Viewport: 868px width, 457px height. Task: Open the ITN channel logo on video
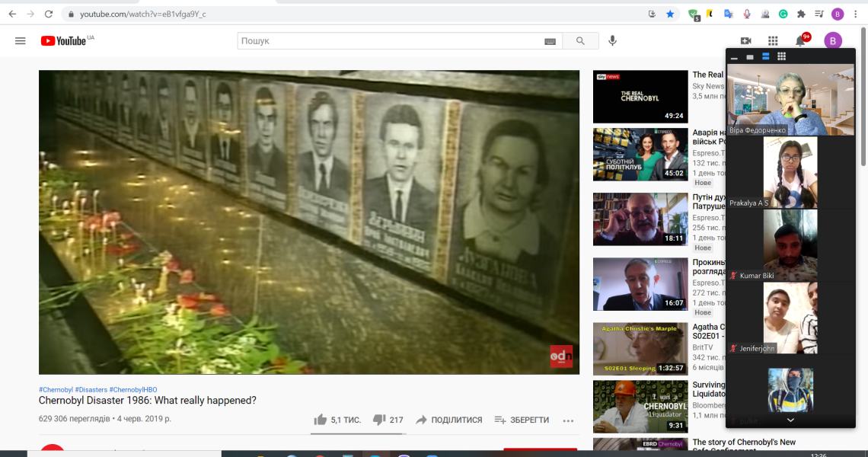560,356
